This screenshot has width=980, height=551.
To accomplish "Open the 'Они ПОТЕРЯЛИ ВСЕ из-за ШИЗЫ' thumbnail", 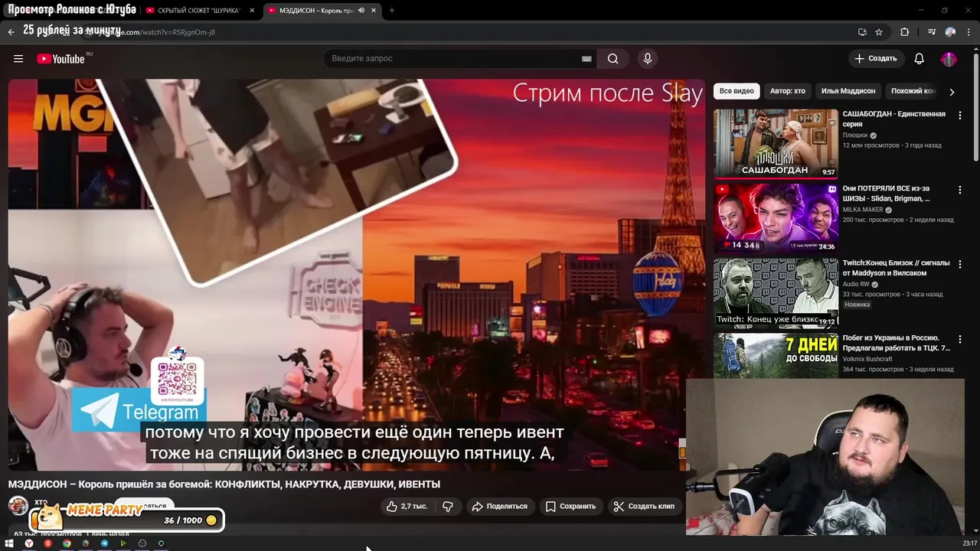I will pos(776,217).
